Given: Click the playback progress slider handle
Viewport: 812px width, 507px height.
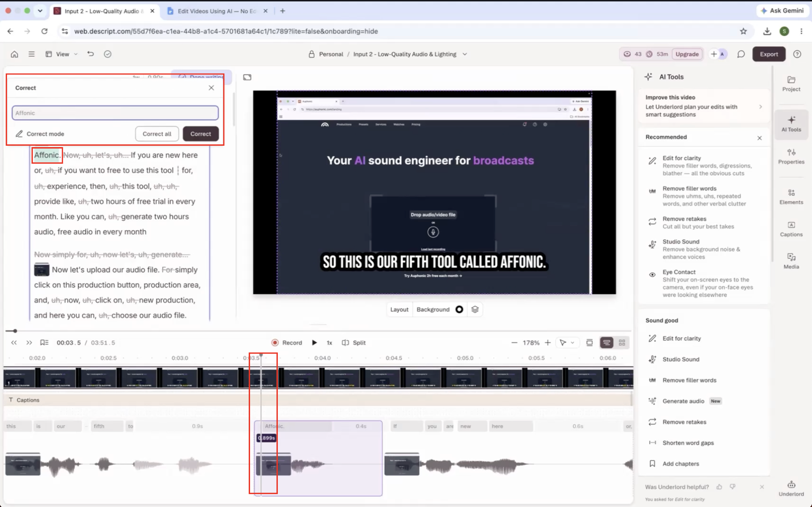Looking at the screenshot, I should point(15,331).
